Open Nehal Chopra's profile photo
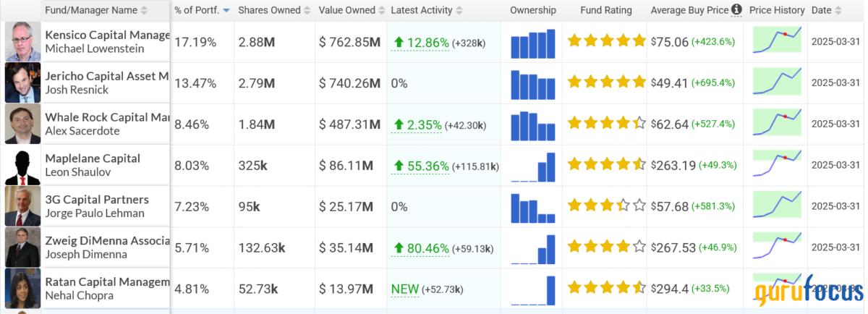The height and width of the screenshot is (314, 868). pos(23,289)
